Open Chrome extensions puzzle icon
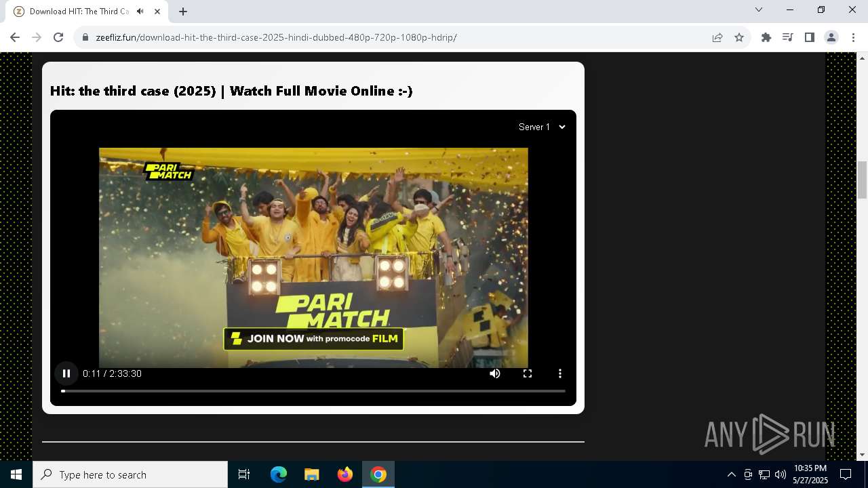Viewport: 868px width, 488px height. tap(766, 37)
